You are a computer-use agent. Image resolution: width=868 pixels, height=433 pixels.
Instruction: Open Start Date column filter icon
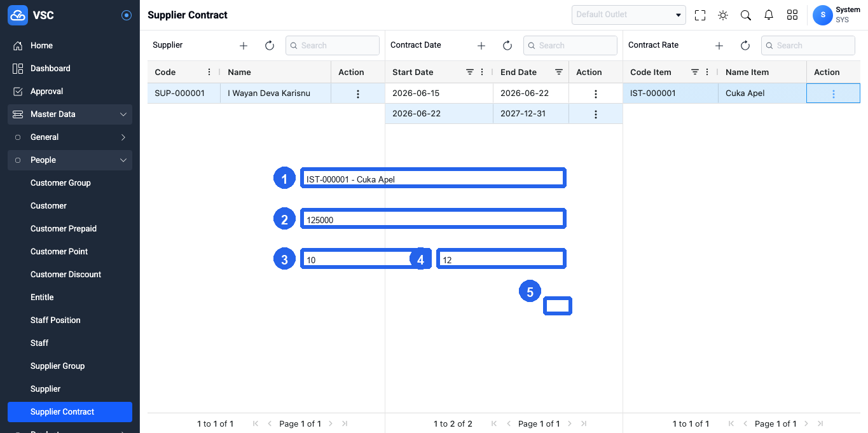pyautogui.click(x=470, y=72)
